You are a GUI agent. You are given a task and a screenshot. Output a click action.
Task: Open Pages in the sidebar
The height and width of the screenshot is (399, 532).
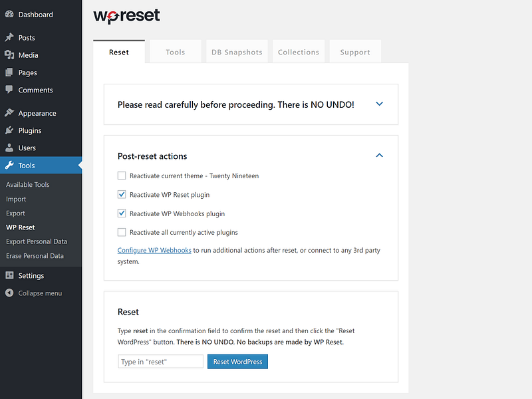(41, 72)
